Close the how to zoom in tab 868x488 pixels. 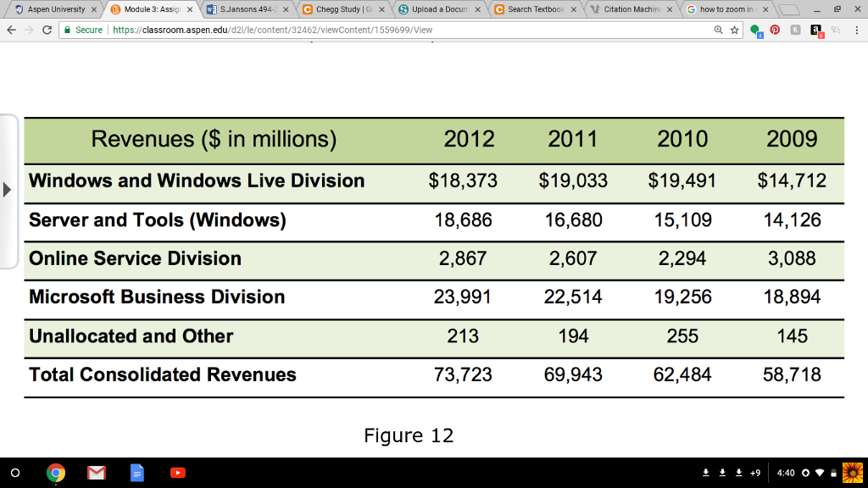765,9
